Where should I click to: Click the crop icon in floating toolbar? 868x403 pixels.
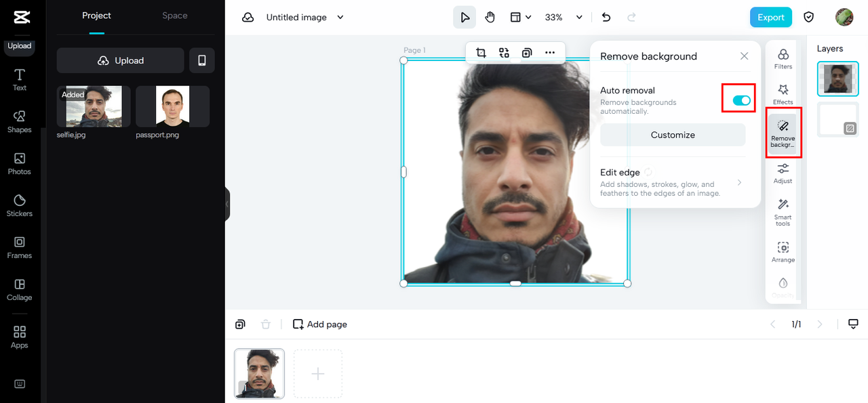[x=481, y=53]
